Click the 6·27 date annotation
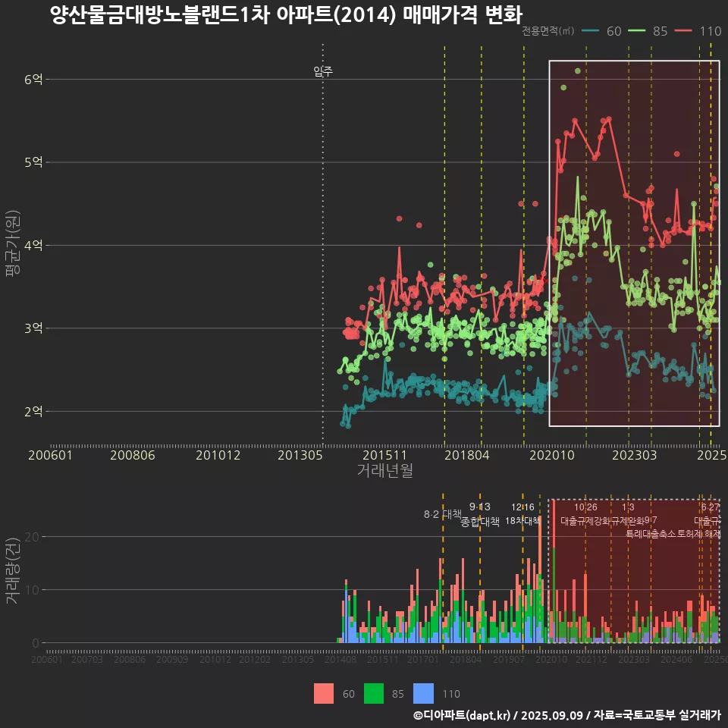The width and height of the screenshot is (728, 728). [x=711, y=507]
